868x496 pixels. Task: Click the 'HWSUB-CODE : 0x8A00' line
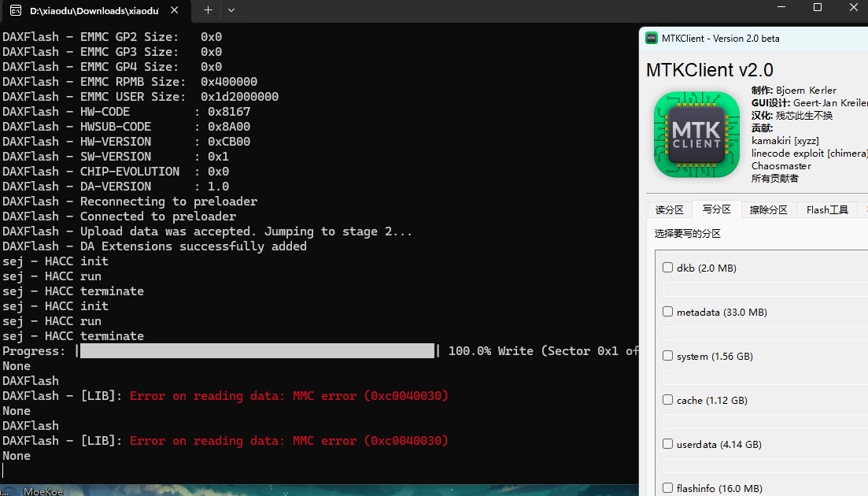(x=126, y=127)
